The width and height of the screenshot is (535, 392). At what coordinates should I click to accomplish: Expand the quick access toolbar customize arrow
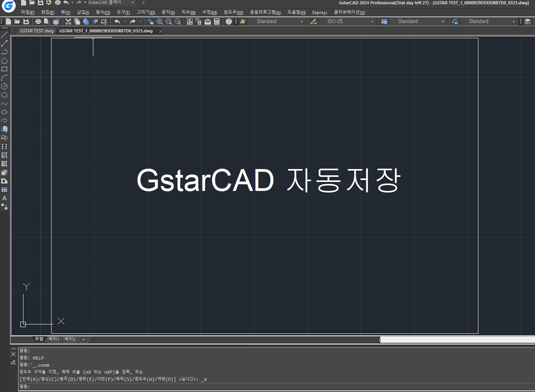[x=143, y=2]
